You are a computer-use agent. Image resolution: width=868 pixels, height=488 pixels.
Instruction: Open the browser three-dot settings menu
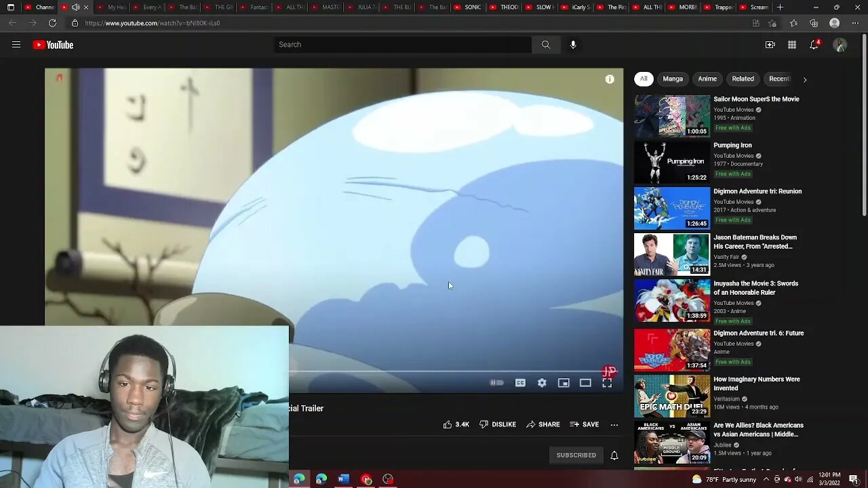click(x=855, y=23)
